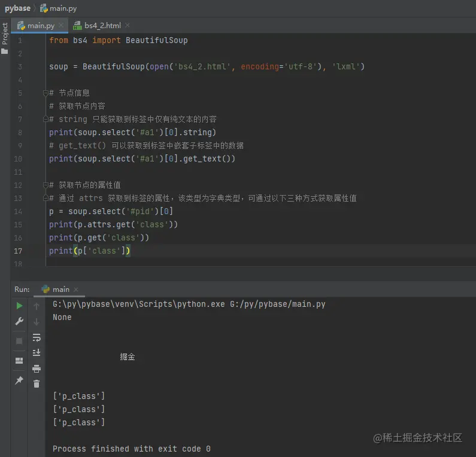
Task: Click p = soup.select('#pid')[0] line
Action: pyautogui.click(x=111, y=211)
